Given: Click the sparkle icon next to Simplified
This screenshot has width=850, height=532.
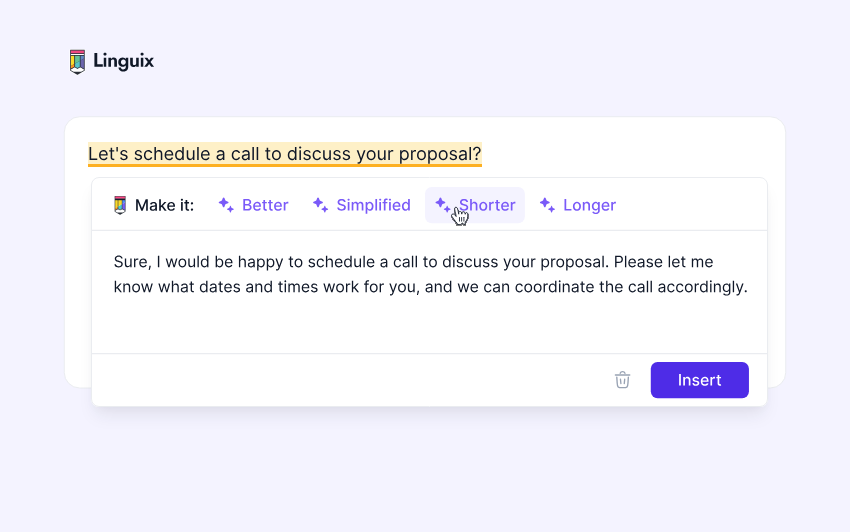Looking at the screenshot, I should click(x=320, y=205).
